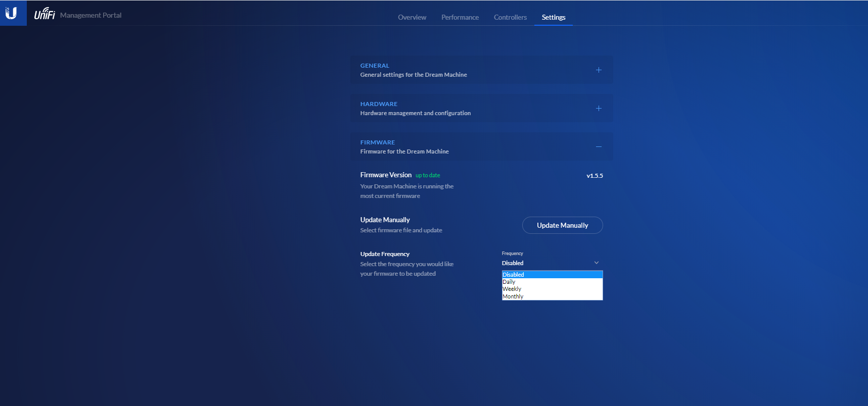Click the Frequency dropdown chevron arrow

click(597, 263)
